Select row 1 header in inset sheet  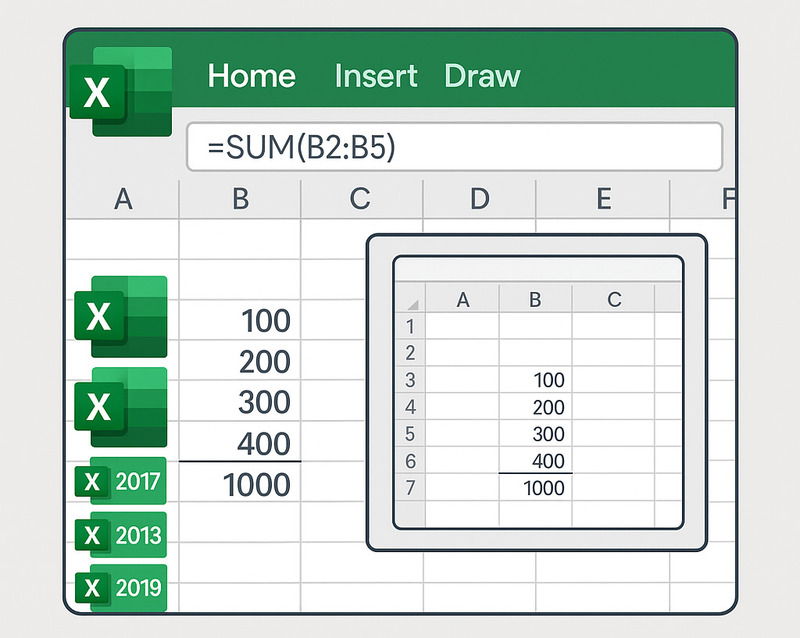(410, 326)
